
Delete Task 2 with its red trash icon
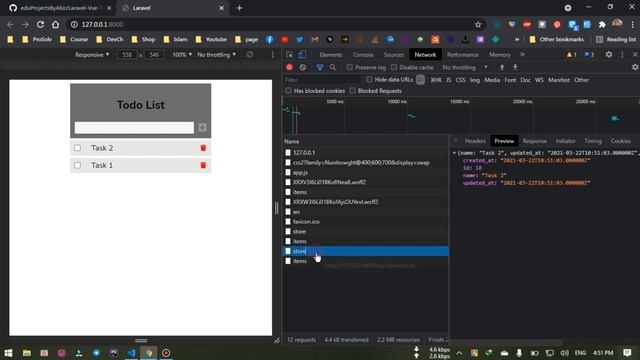click(x=203, y=148)
